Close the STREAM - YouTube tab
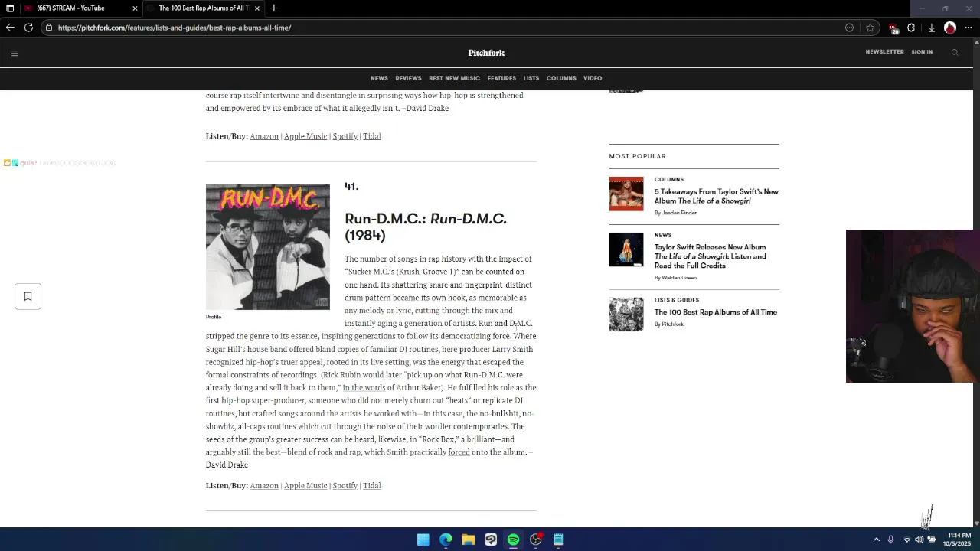This screenshot has width=980, height=551. (x=135, y=8)
